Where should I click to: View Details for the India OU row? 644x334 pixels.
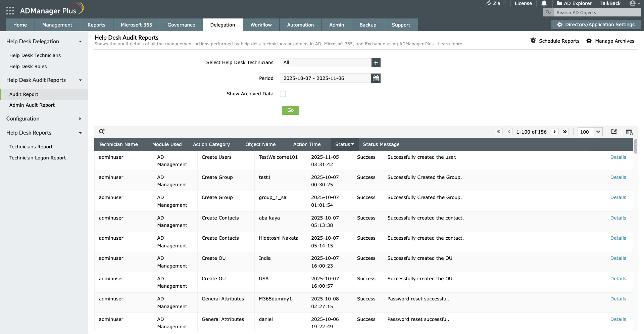[618, 258]
